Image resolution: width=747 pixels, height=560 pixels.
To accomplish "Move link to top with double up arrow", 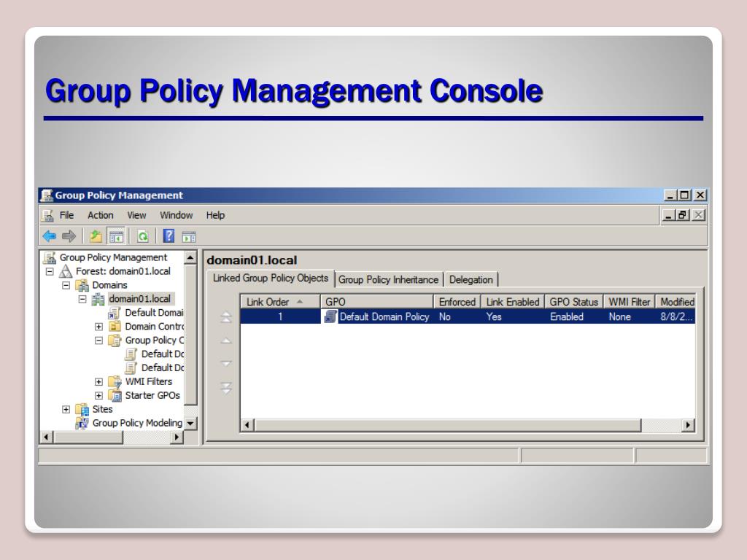I will 226,317.
